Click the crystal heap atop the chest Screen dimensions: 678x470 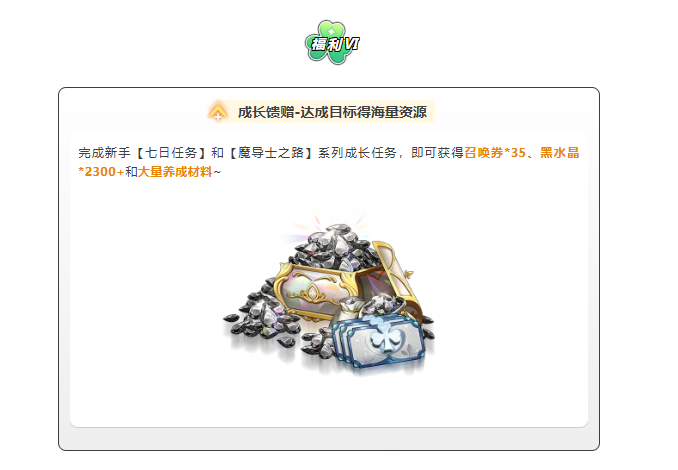[x=332, y=249]
